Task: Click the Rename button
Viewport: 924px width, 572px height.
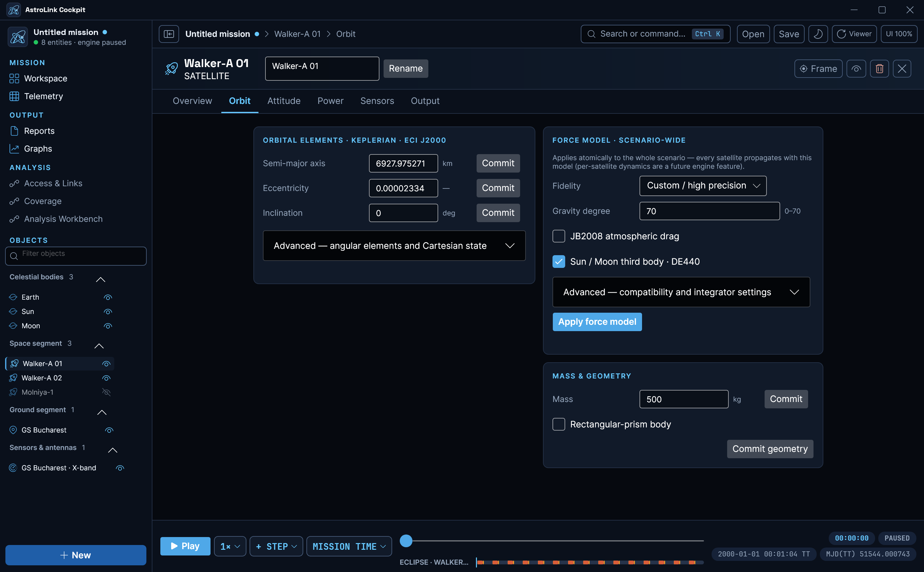Action: click(405, 68)
